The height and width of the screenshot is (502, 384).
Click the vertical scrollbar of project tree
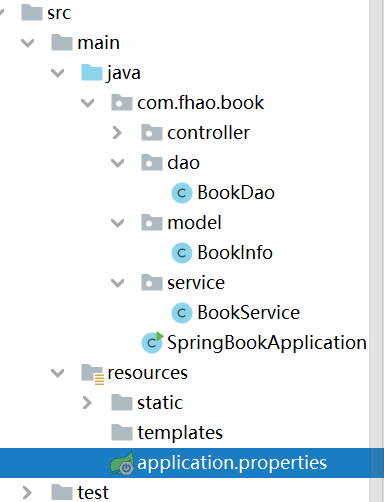click(377, 251)
